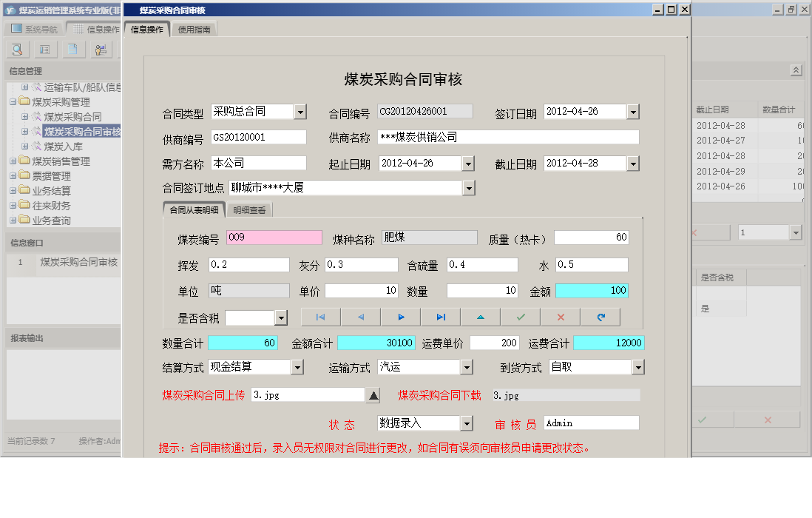This screenshot has width=812, height=518.
Task: Go to the previous record arrow
Action: 359,317
